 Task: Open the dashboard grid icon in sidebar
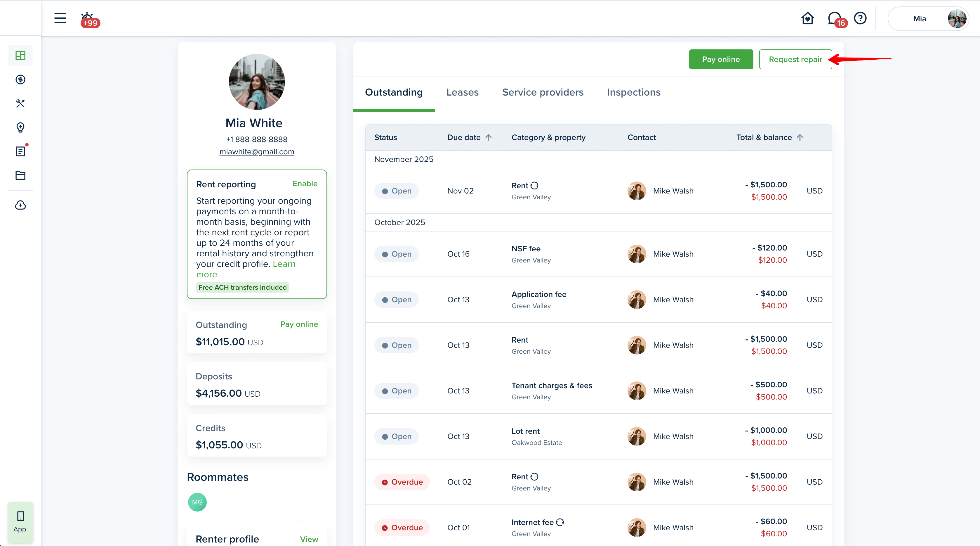(20, 56)
